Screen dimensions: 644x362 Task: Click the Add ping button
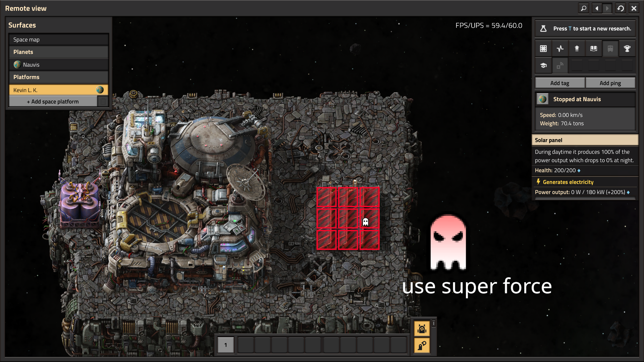[x=610, y=83]
